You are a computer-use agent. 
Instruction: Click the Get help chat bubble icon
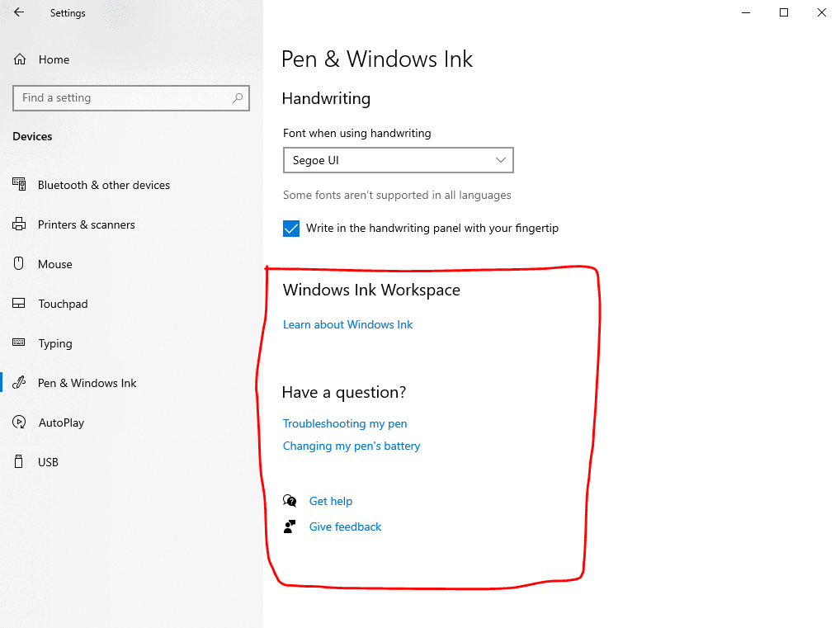pos(290,501)
